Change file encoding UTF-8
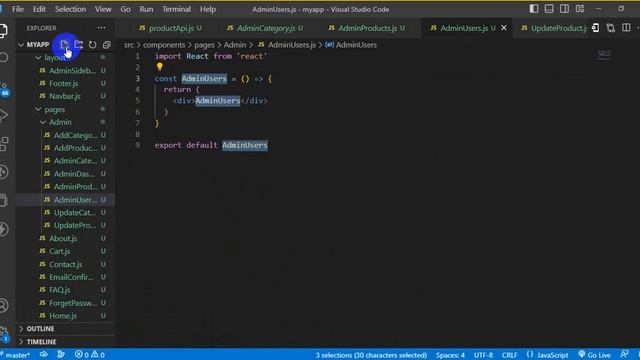Image resolution: width=640 pixels, height=360 pixels. pyautogui.click(x=483, y=355)
